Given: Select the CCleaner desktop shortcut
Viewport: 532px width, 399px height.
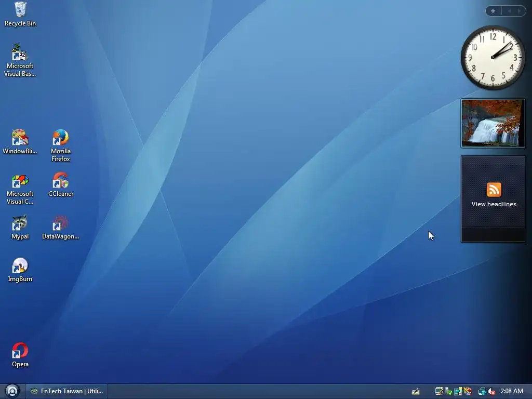Looking at the screenshot, I should (61, 185).
